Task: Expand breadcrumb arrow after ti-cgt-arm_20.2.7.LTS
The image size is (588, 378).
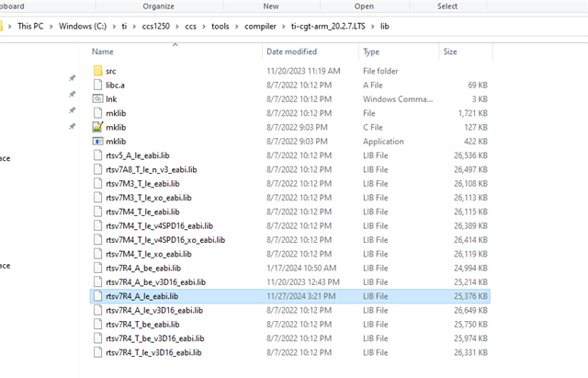Action: (373, 27)
